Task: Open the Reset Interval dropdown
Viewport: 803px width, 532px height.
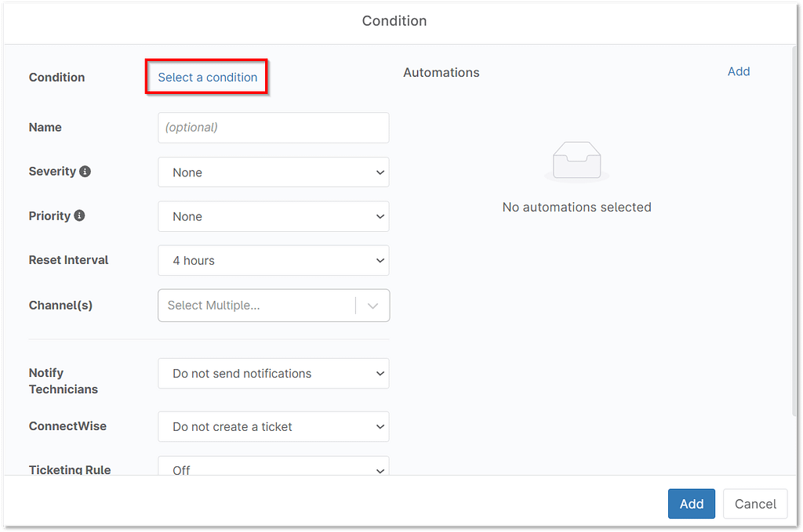Action: pyautogui.click(x=273, y=260)
